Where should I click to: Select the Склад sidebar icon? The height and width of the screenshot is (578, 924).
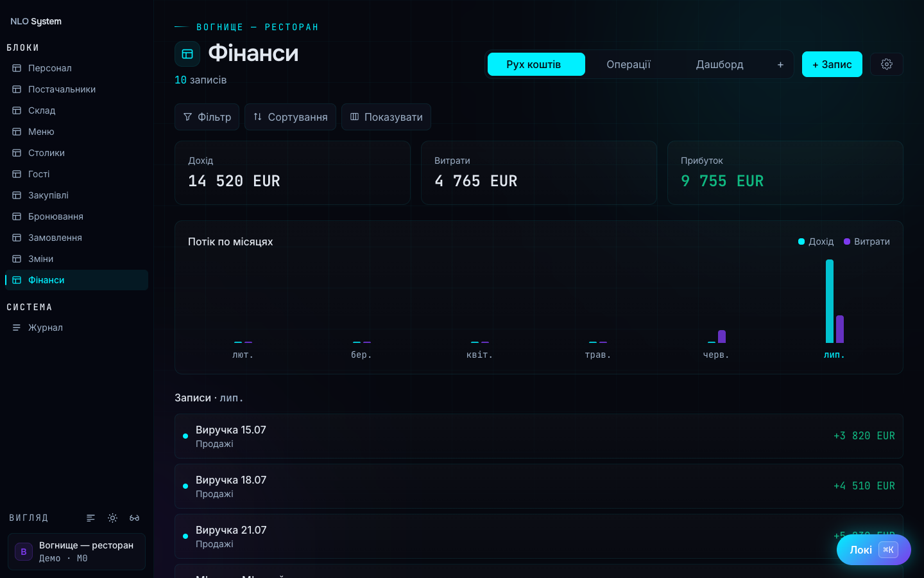(17, 110)
